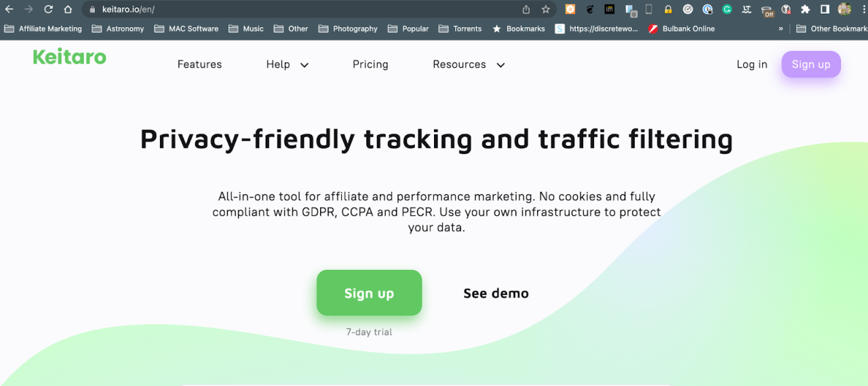Toggle the browser side panel
This screenshot has height=386, width=868.
point(825,9)
